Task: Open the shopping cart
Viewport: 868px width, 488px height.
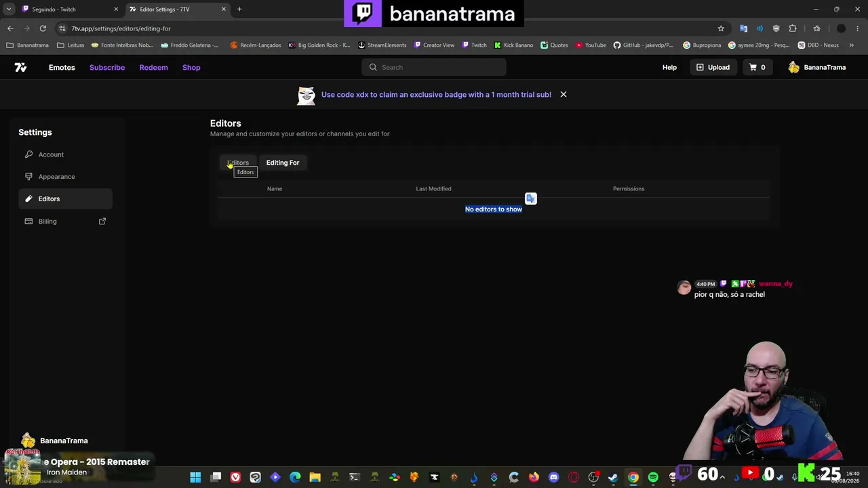Action: (757, 67)
